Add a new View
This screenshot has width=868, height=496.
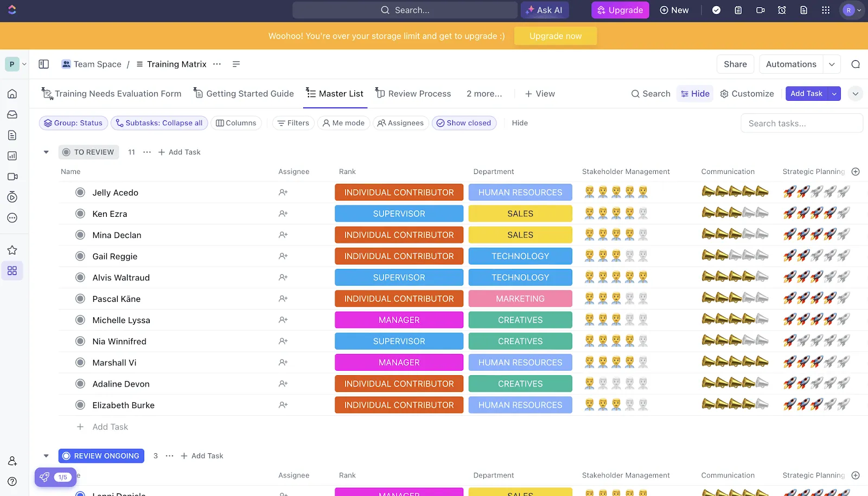(540, 94)
